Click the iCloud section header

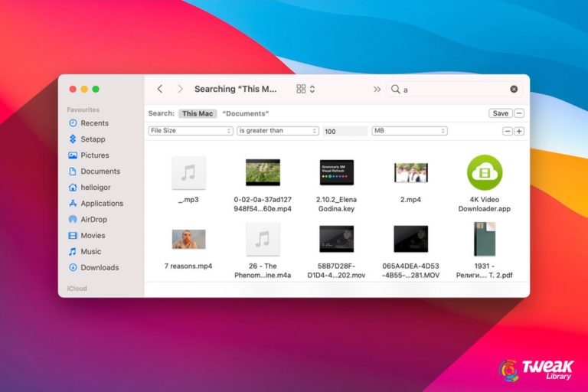pos(77,288)
